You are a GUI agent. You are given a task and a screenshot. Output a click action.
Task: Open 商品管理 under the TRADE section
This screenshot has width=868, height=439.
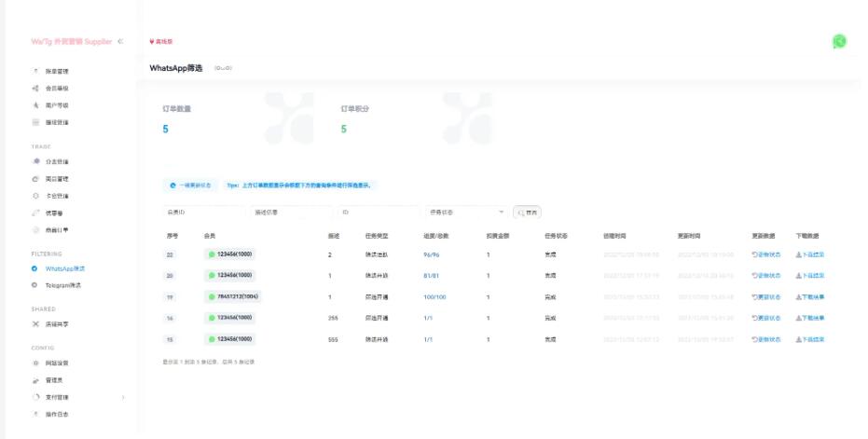57,179
